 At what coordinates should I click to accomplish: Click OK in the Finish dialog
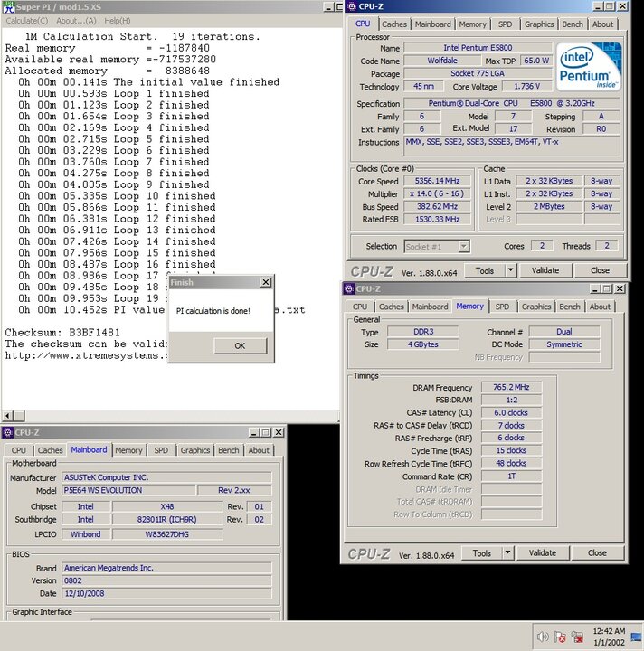pyautogui.click(x=240, y=345)
